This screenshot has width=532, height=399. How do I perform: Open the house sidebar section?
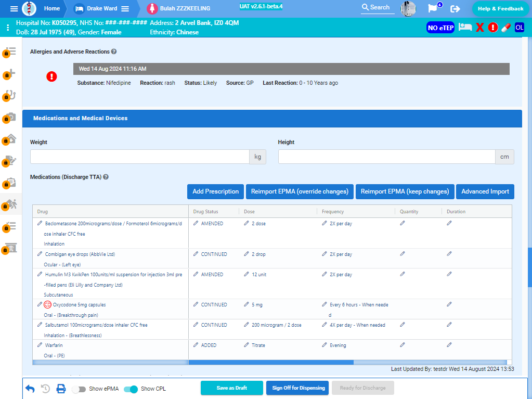[9, 139]
